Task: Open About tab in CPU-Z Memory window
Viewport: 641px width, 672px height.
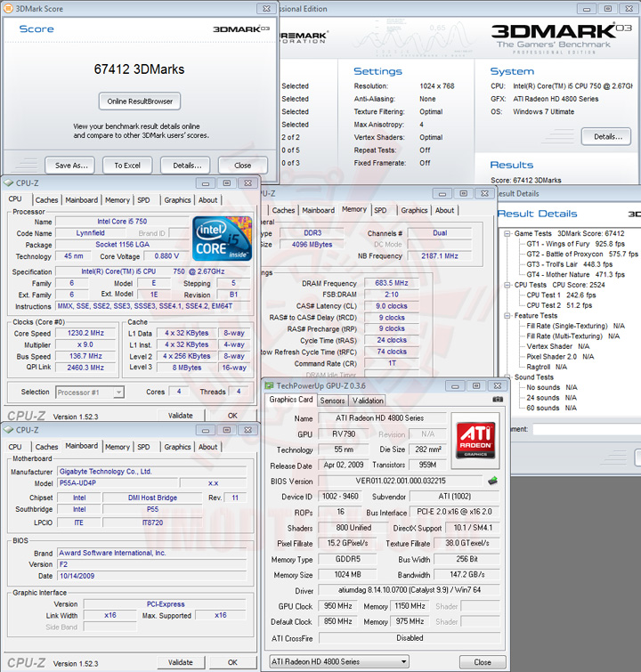Action: (444, 210)
